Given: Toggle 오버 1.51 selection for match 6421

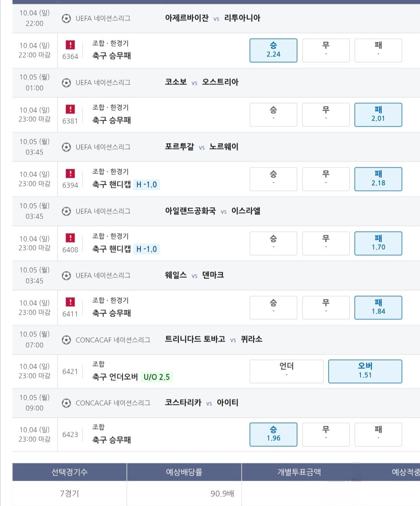Looking at the screenshot, I should tap(365, 371).
